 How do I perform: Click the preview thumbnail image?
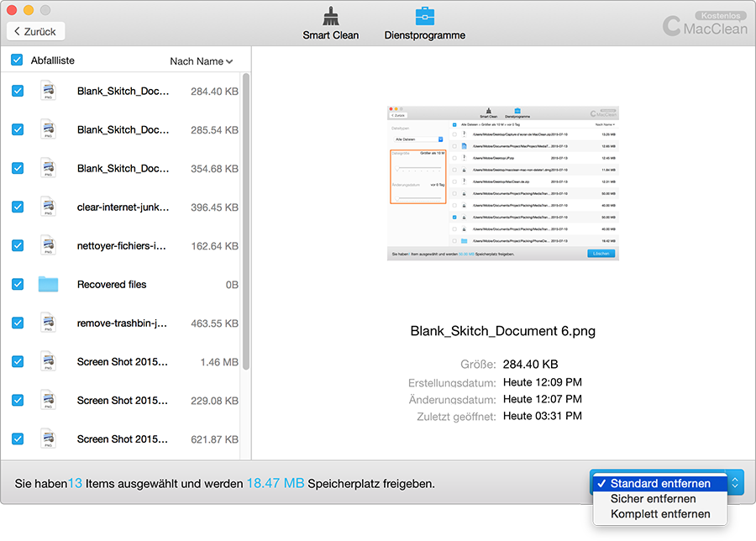pyautogui.click(x=503, y=183)
